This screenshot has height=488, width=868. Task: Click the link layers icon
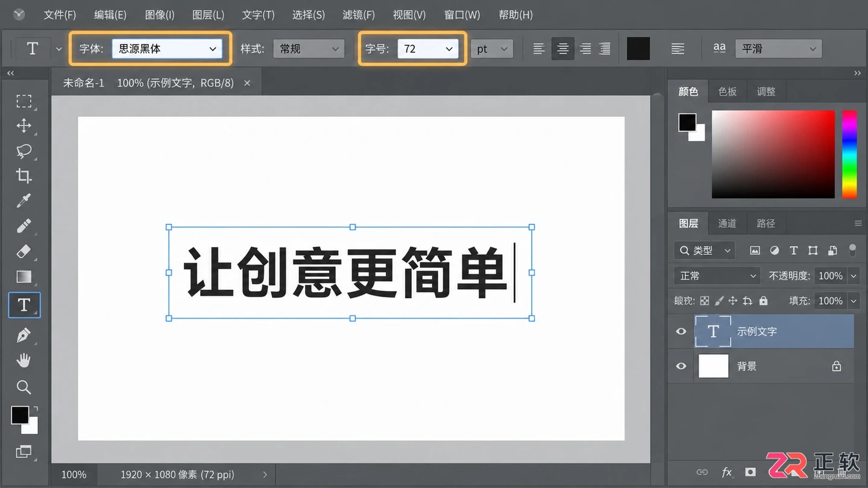[702, 472]
